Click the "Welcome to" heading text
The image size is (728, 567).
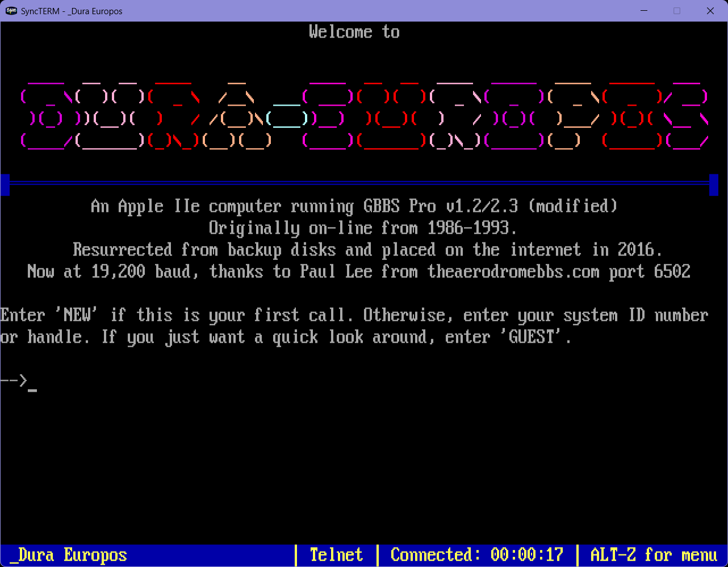click(354, 32)
